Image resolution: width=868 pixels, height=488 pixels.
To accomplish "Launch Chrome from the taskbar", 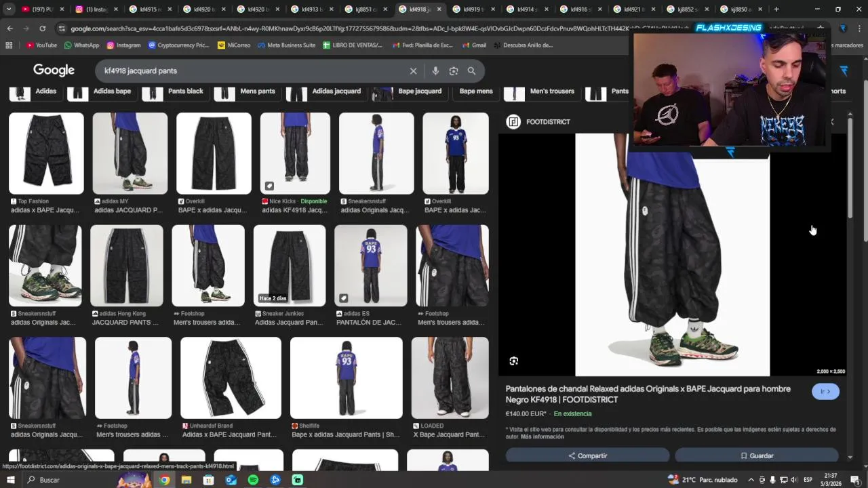I will point(164,480).
